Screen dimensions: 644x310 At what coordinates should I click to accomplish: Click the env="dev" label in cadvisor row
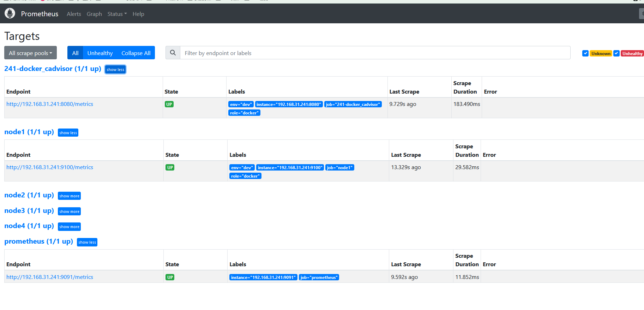point(241,105)
